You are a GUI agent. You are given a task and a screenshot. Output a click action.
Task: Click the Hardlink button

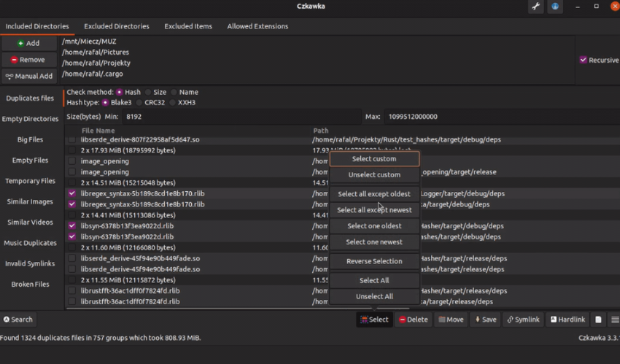[x=567, y=320]
